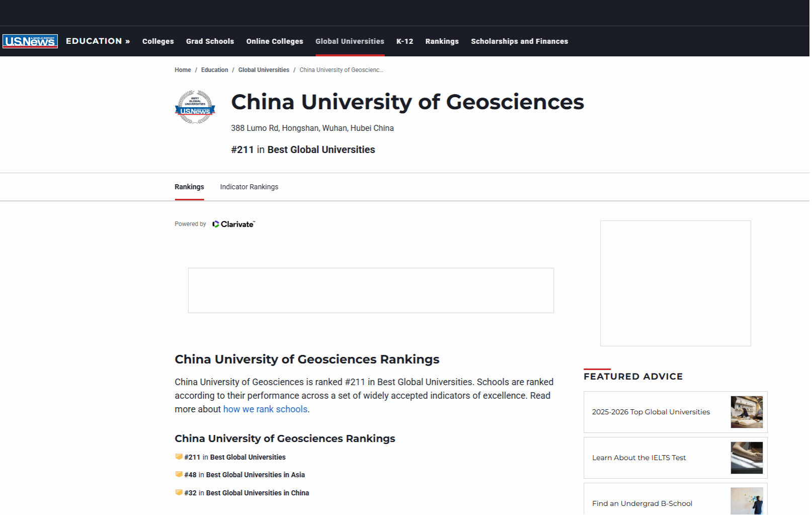Open #48 in Best Global Universities in Asia
This screenshot has width=812, height=515.
tap(245, 475)
